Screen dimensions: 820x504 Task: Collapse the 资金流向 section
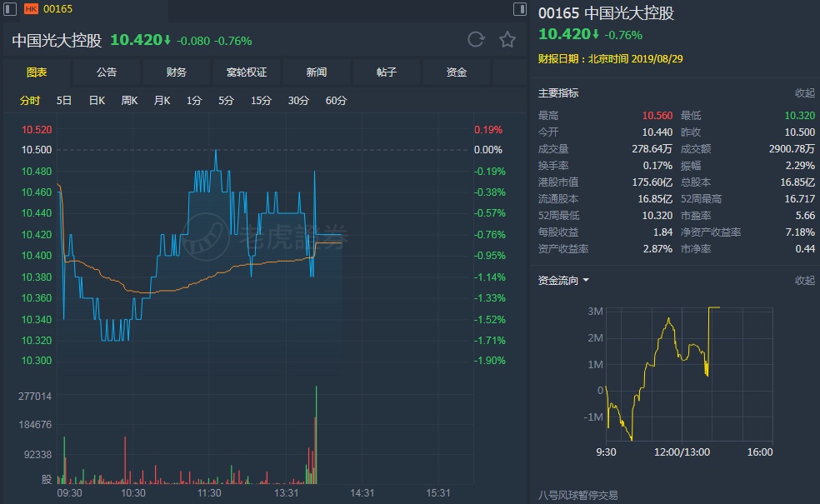pyautogui.click(x=805, y=281)
